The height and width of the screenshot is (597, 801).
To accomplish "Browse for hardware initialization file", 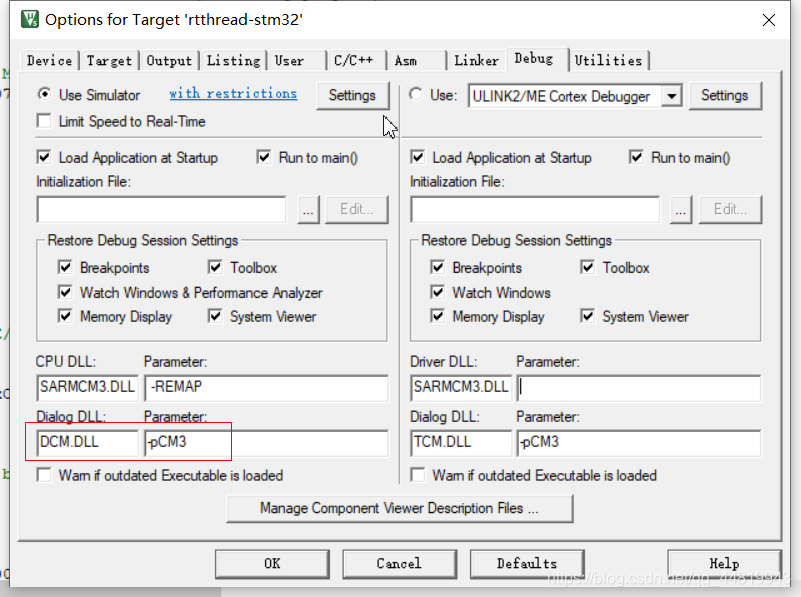I will [680, 209].
